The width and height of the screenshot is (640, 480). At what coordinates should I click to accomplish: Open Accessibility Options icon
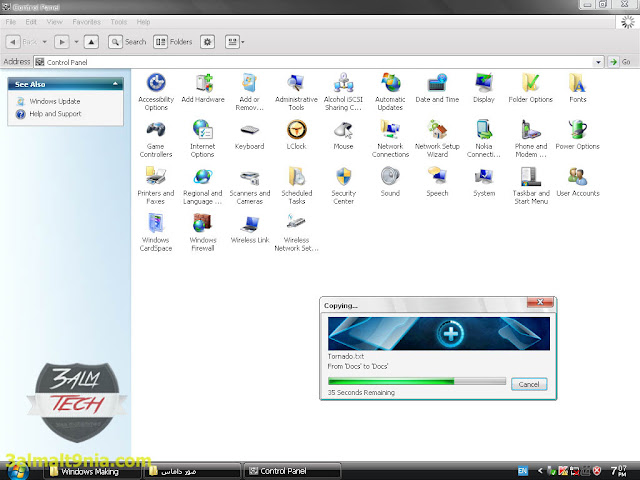[x=156, y=92]
